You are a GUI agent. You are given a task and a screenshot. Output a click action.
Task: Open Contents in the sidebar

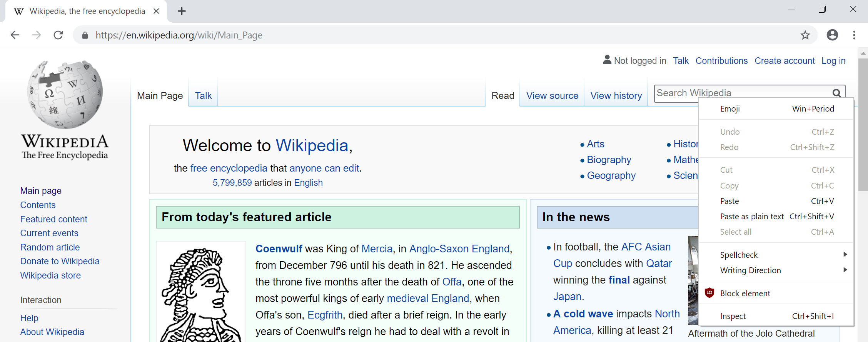38,205
